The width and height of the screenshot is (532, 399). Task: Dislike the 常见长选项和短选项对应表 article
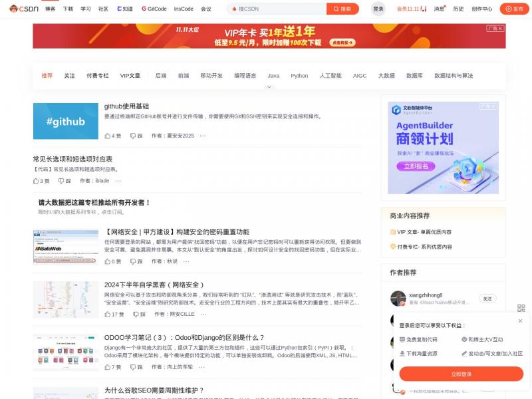point(65,181)
